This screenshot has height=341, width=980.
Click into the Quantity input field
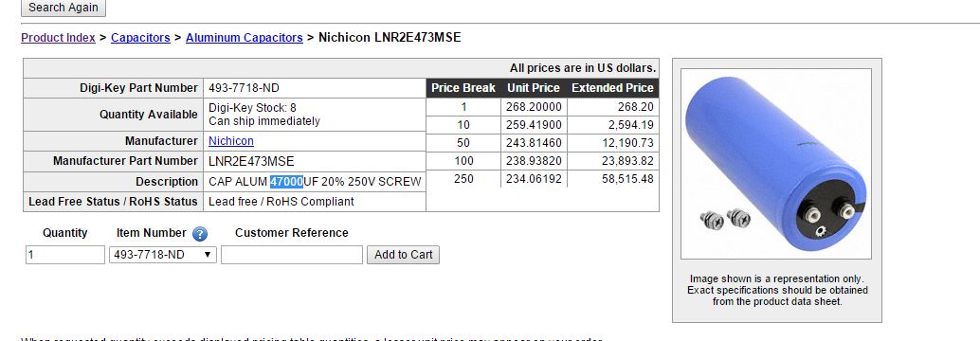pyautogui.click(x=65, y=255)
